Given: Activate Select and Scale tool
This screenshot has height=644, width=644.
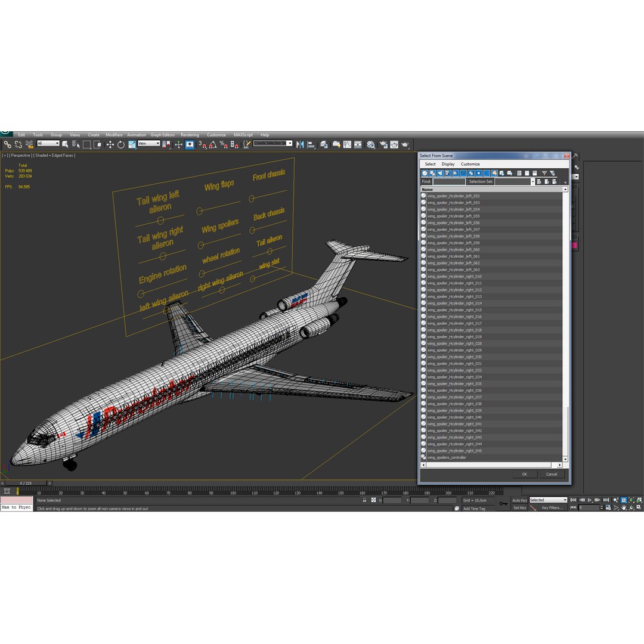Looking at the screenshot, I should [132, 144].
